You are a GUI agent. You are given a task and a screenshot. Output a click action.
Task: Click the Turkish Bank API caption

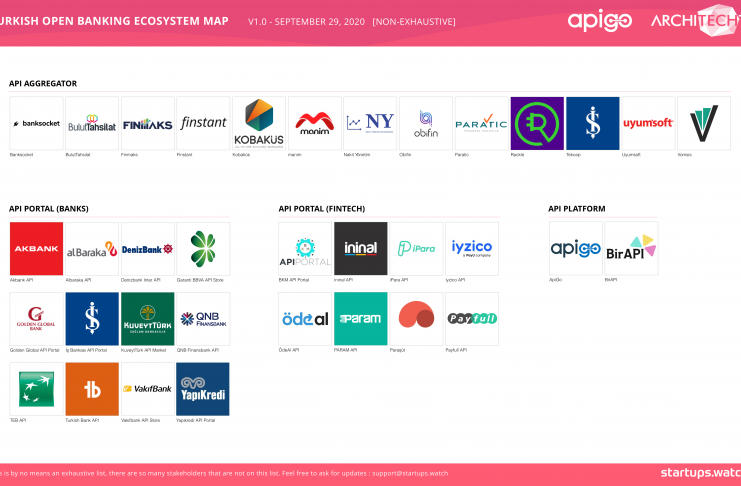[x=82, y=420]
